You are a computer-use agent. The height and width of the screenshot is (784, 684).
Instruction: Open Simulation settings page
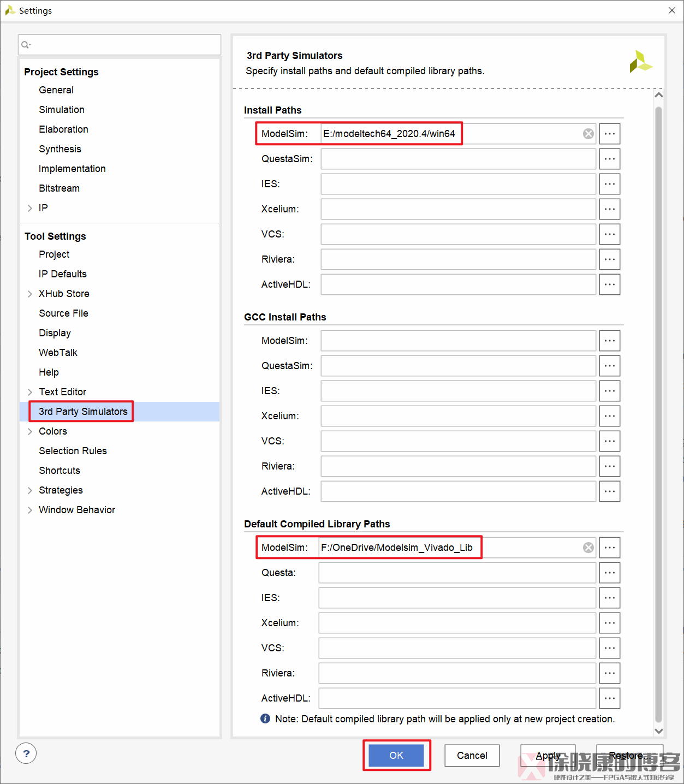pos(62,110)
